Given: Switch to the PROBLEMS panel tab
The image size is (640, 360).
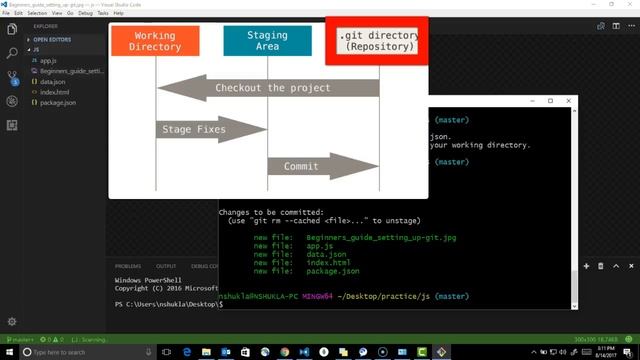Looking at the screenshot, I should [x=128, y=266].
